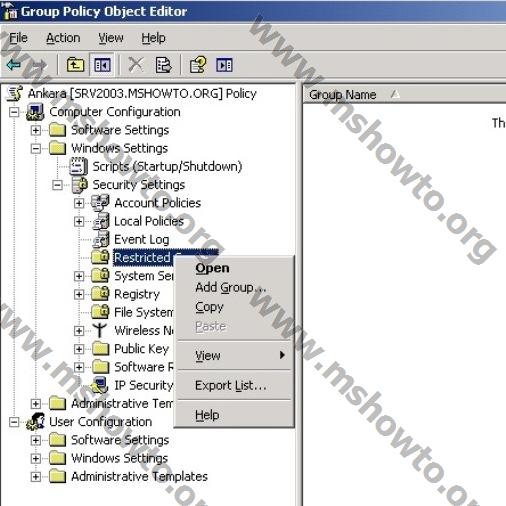
Task: Click the Help question mark toolbar icon
Action: (x=198, y=64)
